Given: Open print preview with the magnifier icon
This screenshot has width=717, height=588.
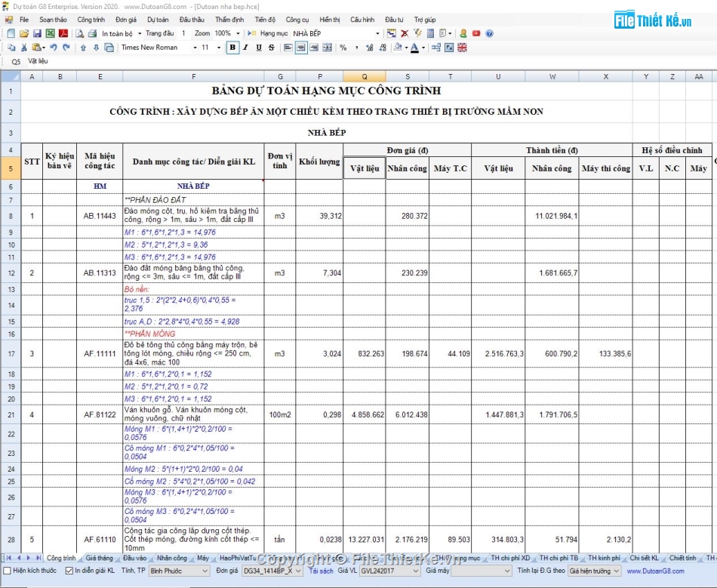Looking at the screenshot, I should 79,33.
